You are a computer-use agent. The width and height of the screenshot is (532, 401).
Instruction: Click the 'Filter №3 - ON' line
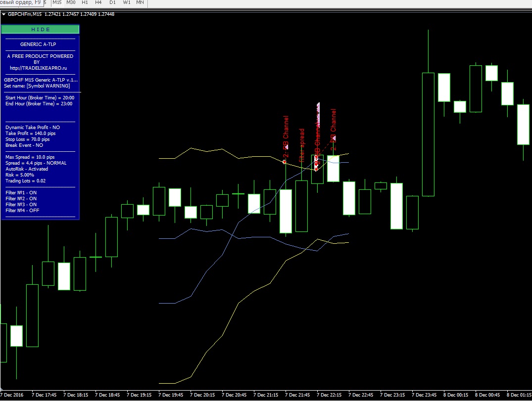(21, 205)
